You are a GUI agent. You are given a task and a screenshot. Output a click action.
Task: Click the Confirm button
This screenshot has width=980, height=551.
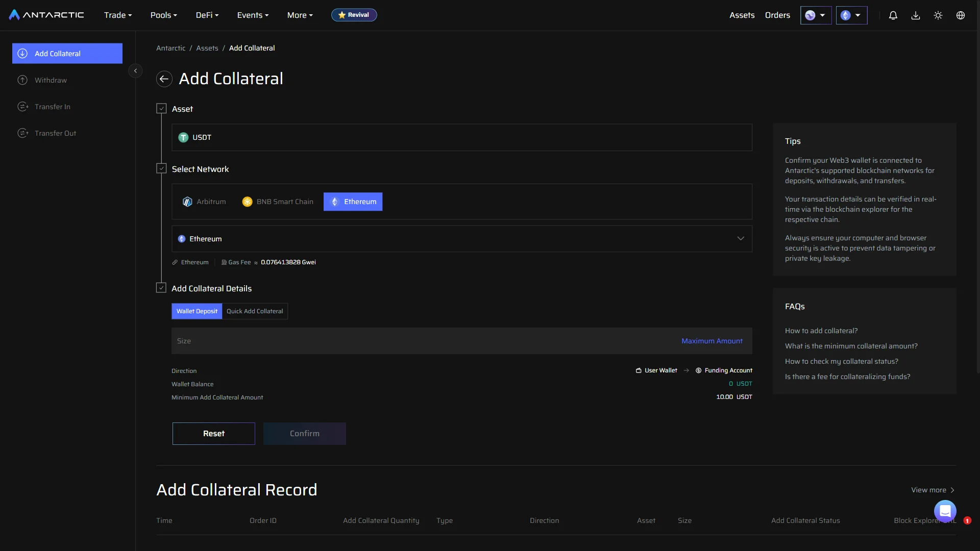(305, 434)
